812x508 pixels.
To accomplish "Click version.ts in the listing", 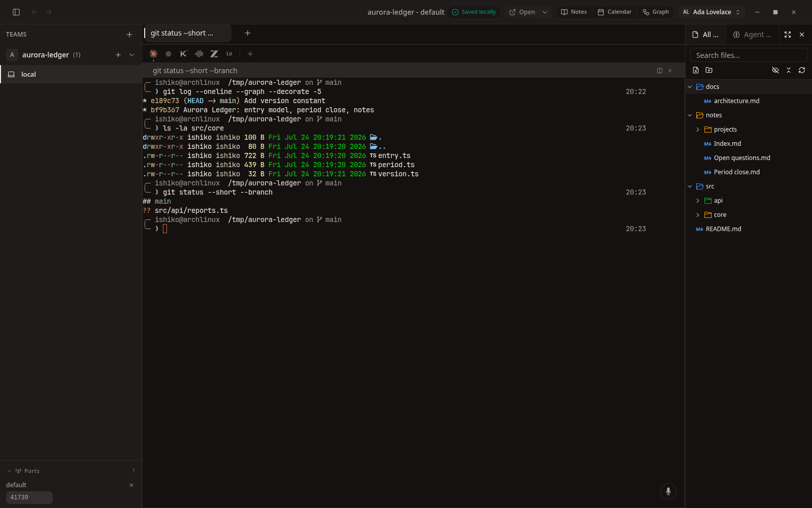I will [398, 174].
